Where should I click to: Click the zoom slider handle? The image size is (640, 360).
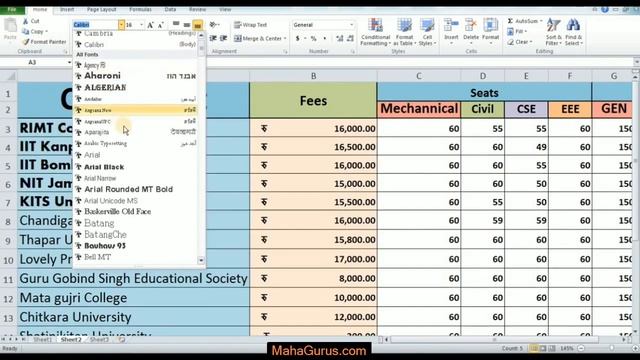pos(611,349)
